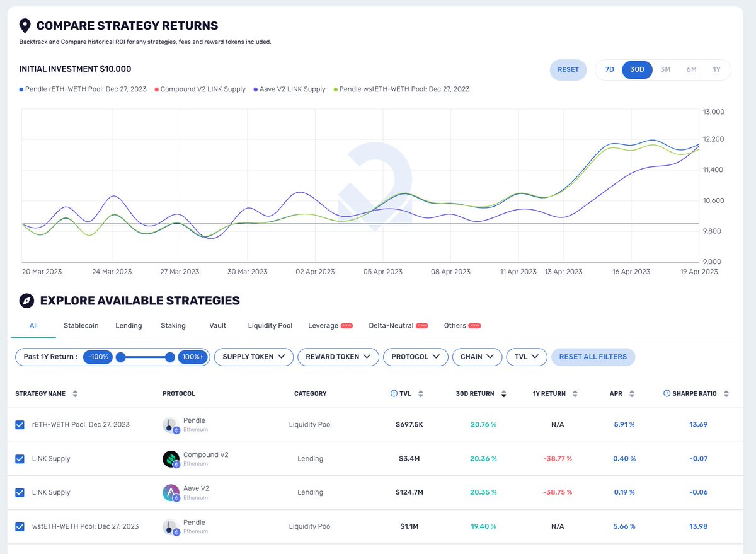Click the $124.7M TVL value
The image size is (756, 554).
[409, 493]
